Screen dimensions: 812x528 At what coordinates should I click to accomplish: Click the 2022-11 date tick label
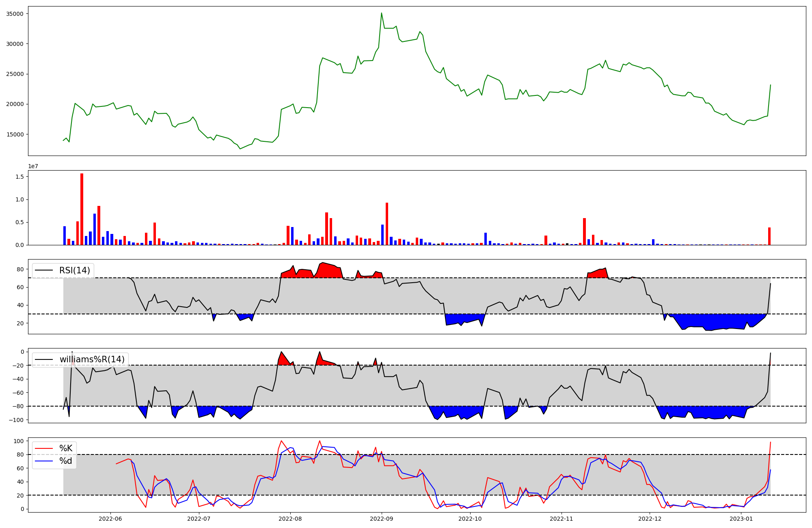(x=561, y=519)
